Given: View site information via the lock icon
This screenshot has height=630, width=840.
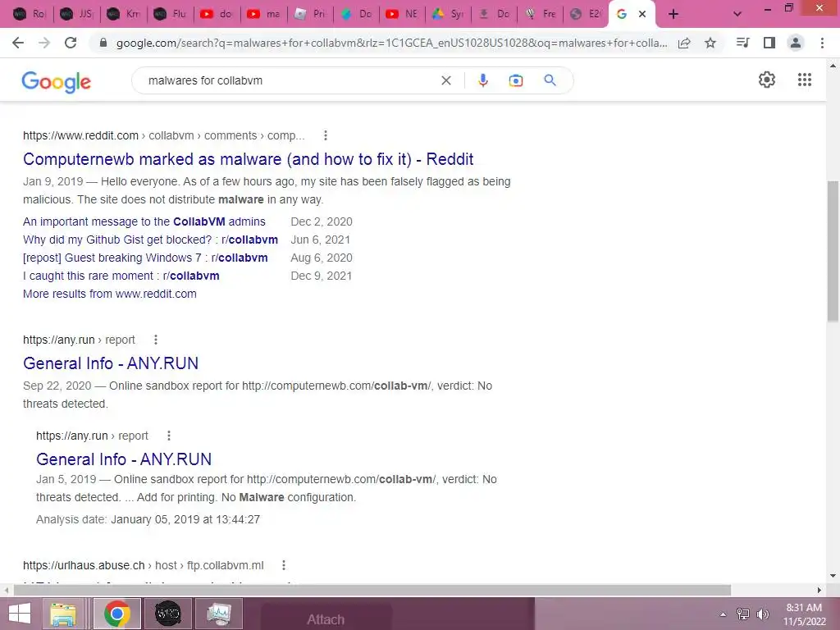Looking at the screenshot, I should (x=103, y=43).
